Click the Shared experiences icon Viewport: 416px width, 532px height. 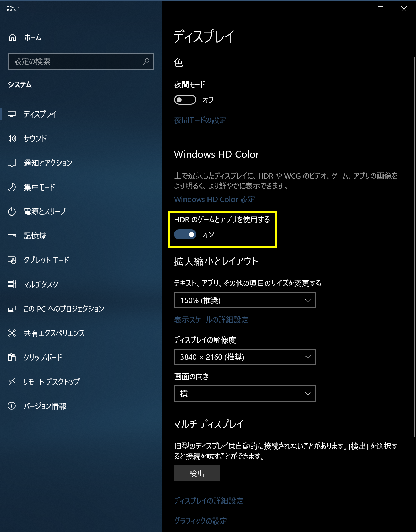[x=12, y=333]
